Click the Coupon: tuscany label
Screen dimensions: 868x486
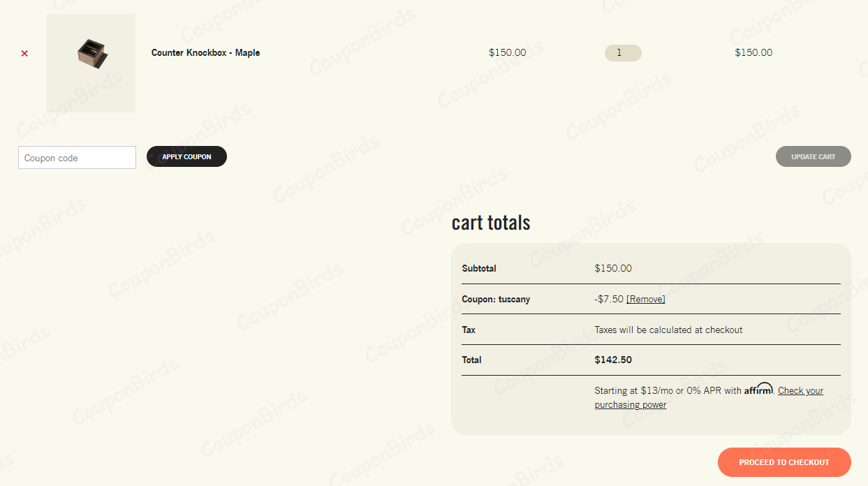click(x=495, y=299)
